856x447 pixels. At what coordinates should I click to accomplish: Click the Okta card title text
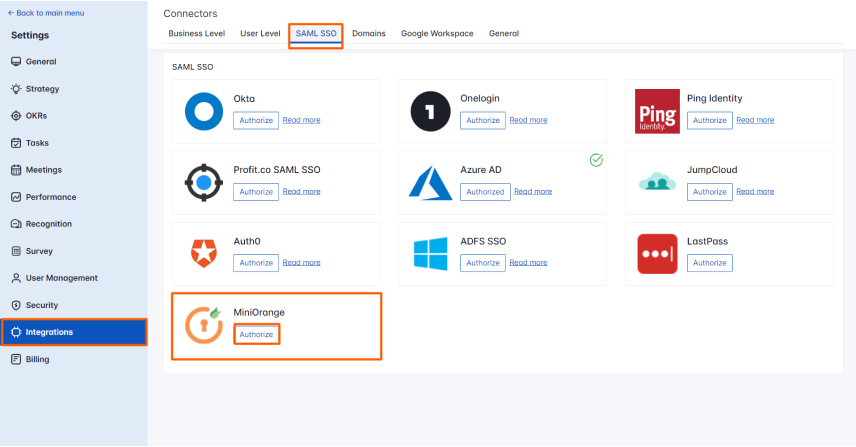(244, 99)
